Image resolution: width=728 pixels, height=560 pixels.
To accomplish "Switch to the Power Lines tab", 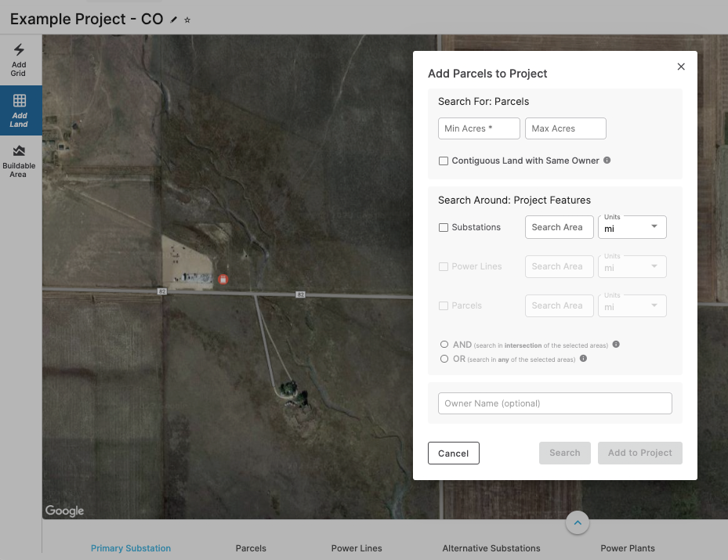I will pyautogui.click(x=357, y=548).
